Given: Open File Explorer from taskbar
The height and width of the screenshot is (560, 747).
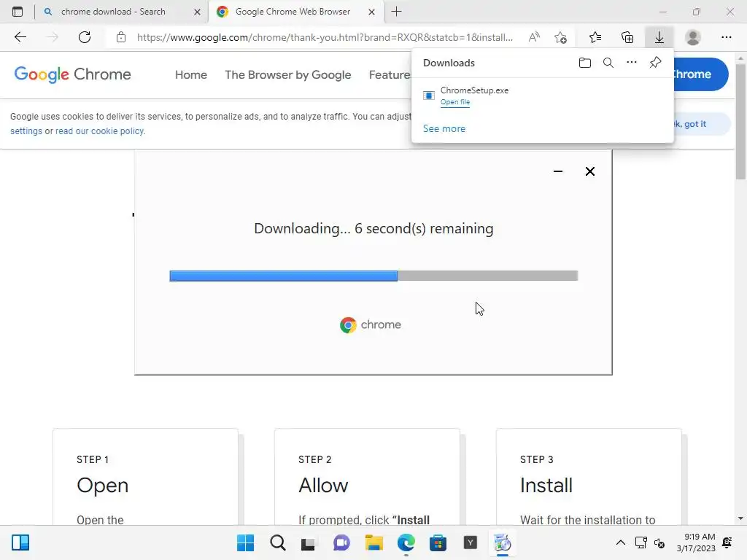Looking at the screenshot, I should [x=374, y=542].
